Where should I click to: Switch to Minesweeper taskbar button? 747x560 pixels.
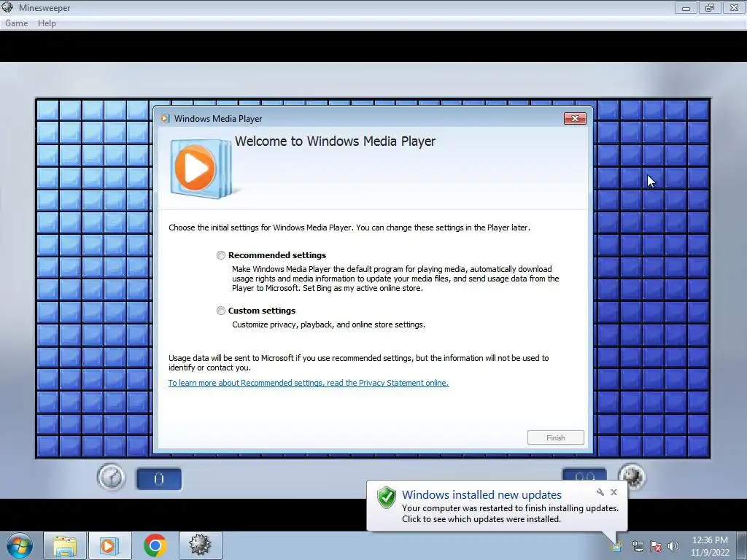(200, 545)
